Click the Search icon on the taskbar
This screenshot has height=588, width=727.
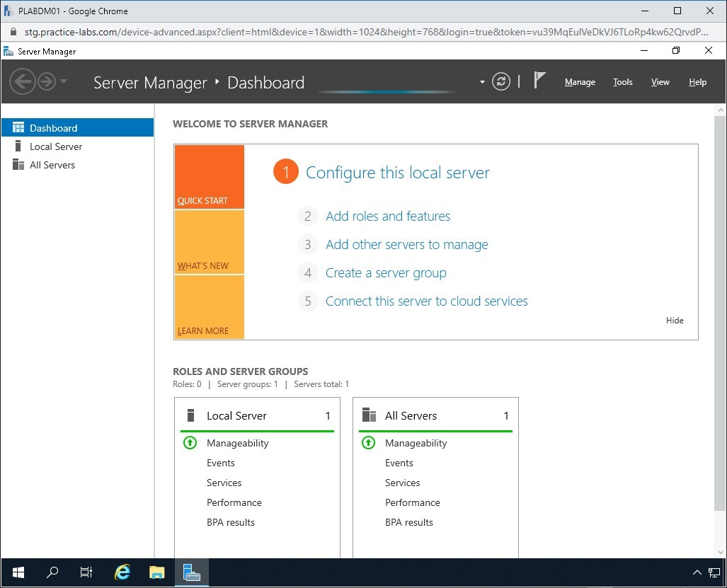(x=52, y=572)
